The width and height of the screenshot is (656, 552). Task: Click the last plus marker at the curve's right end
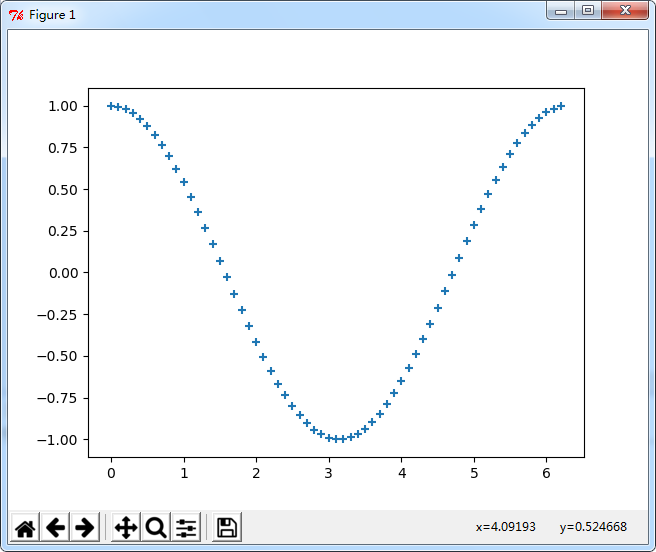pyautogui.click(x=561, y=106)
